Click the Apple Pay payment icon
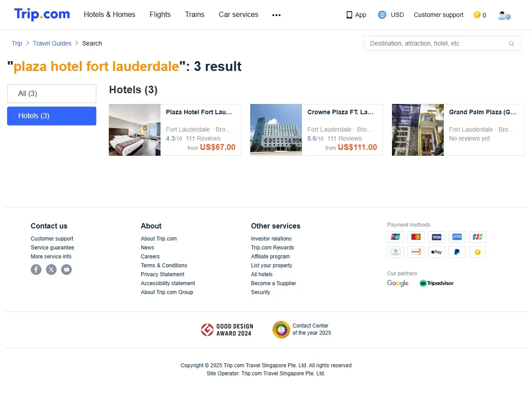The image size is (532, 411). 437,252
